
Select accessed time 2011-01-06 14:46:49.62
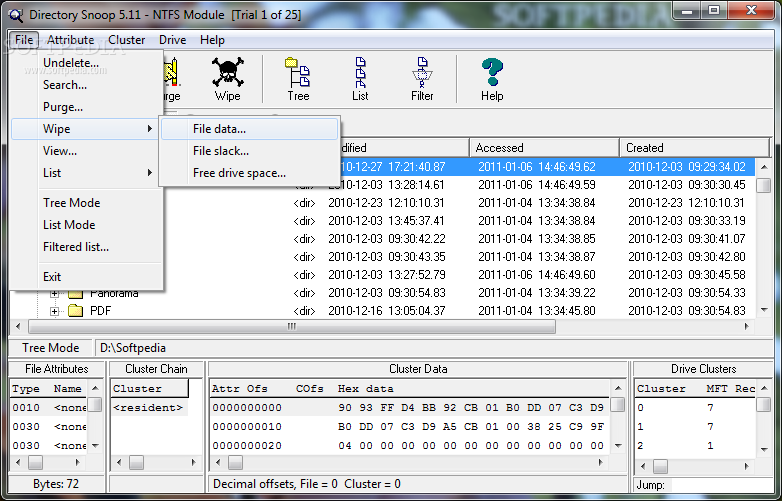(537, 167)
